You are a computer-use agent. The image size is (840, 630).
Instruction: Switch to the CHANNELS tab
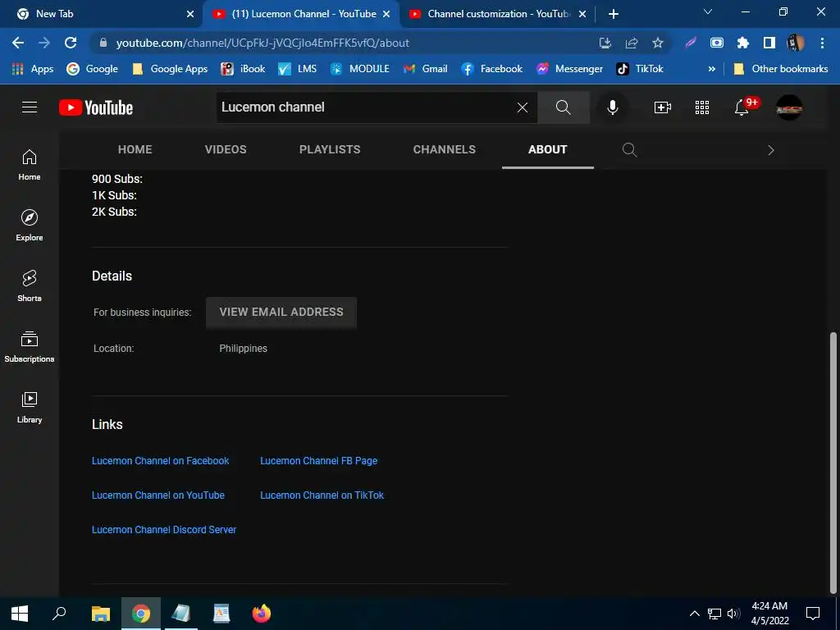[444, 149]
